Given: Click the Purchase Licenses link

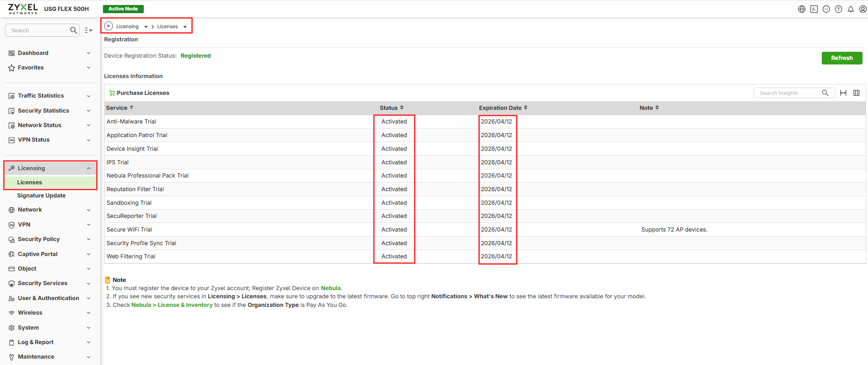Looking at the screenshot, I should click(x=143, y=93).
